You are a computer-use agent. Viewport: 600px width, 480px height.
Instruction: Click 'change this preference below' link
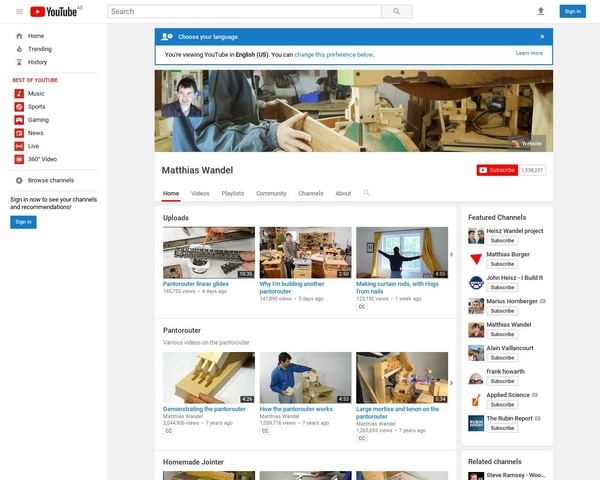pyautogui.click(x=334, y=55)
